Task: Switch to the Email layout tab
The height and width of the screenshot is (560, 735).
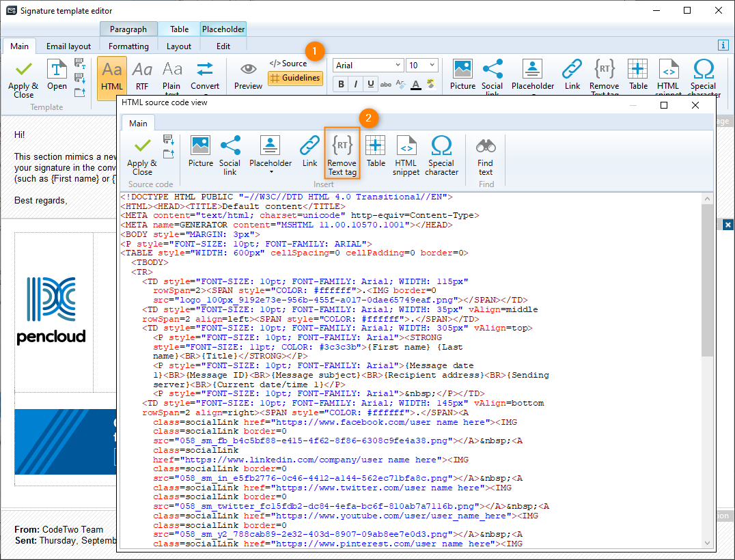Action: [68, 46]
